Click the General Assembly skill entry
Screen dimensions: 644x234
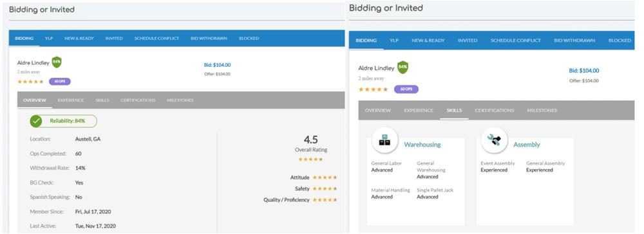(545, 166)
